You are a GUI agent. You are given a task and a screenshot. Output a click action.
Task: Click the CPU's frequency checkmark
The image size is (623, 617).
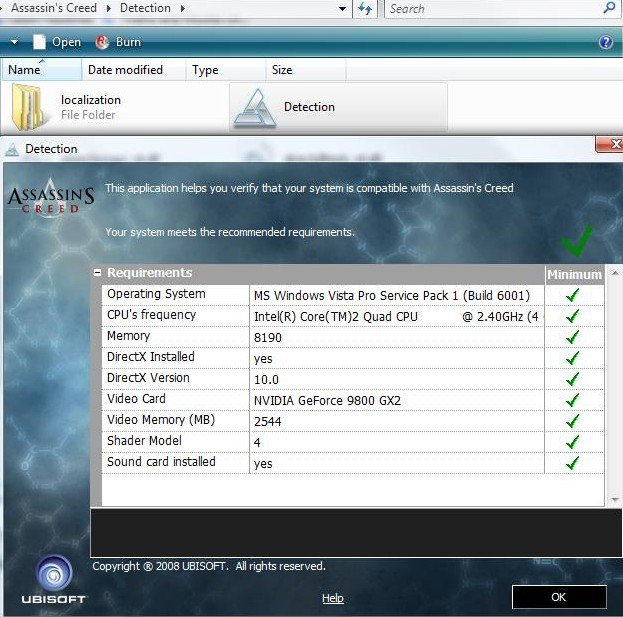tap(573, 316)
